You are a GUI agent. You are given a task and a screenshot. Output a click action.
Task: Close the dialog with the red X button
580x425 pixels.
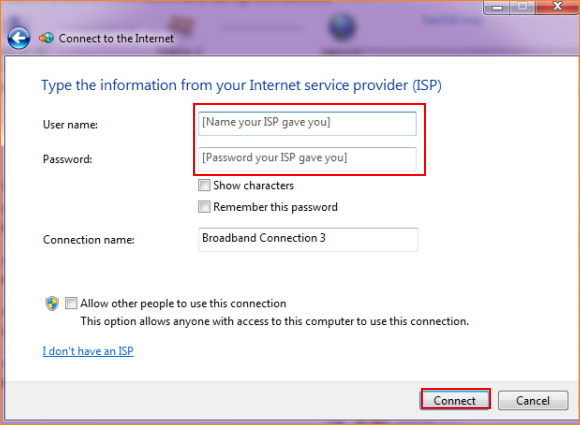tap(557, 6)
